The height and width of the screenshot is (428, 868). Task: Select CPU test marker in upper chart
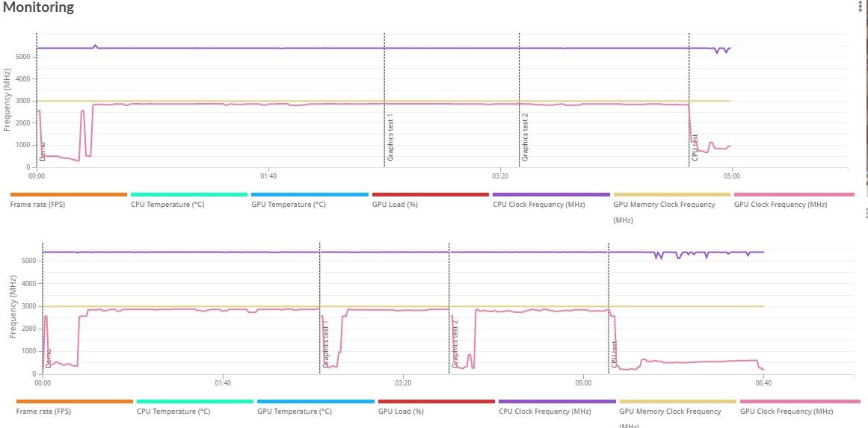(695, 147)
